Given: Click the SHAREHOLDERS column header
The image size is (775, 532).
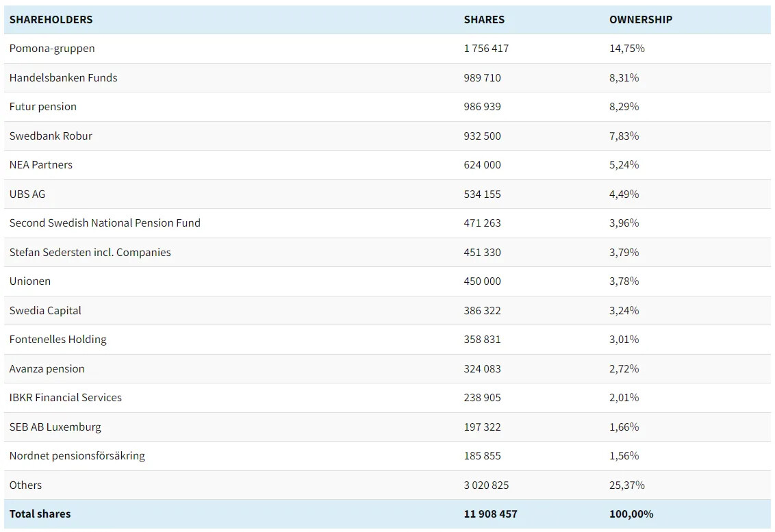Looking at the screenshot, I should pos(51,20).
